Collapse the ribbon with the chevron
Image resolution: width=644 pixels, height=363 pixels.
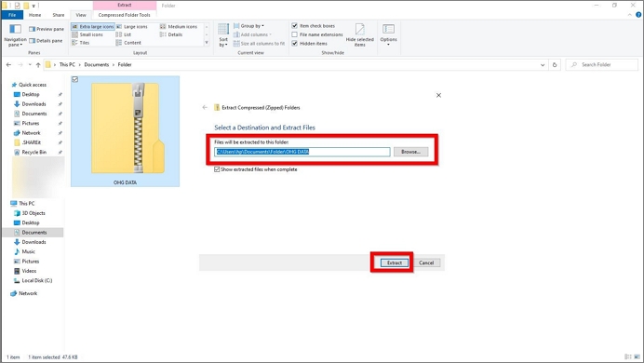tap(630, 14)
